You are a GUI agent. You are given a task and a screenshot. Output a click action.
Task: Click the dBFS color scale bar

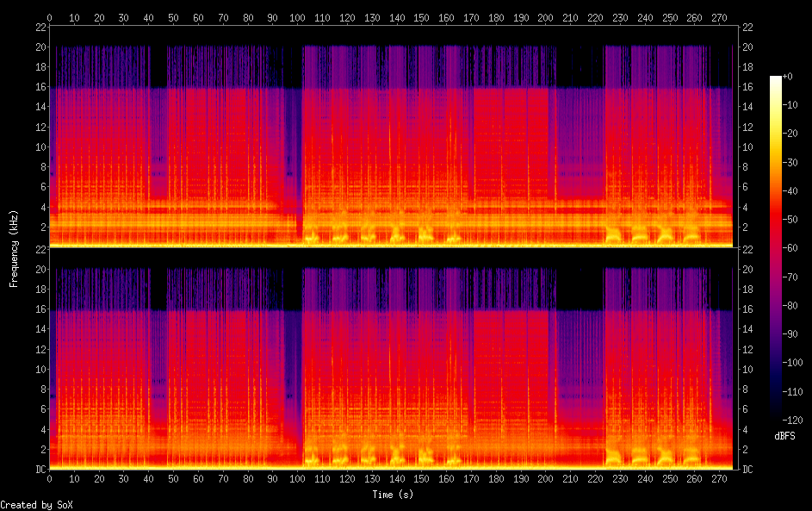(x=775, y=247)
